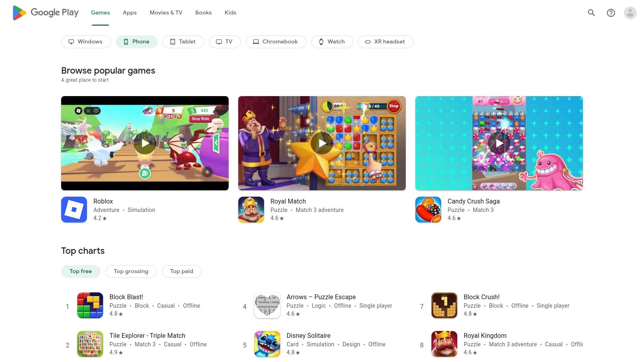Screen dimensions: 644x362
Task: Play the Candy Crush Saga video preview
Action: pyautogui.click(x=499, y=143)
